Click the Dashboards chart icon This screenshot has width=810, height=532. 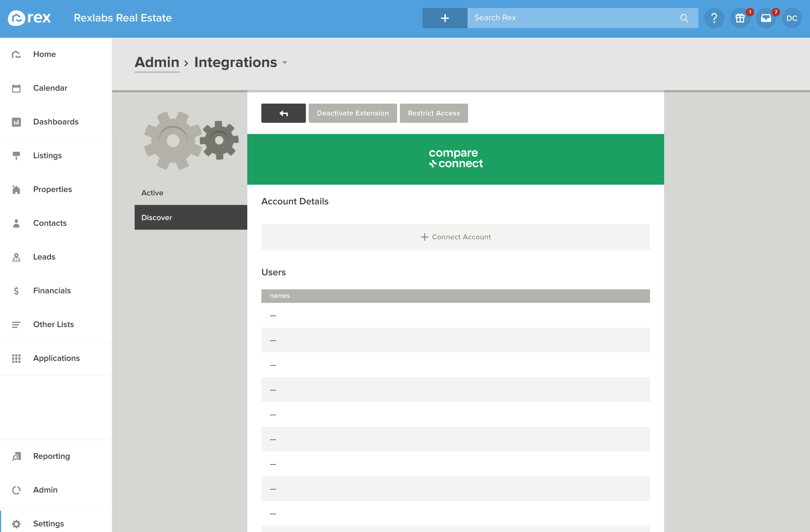pyautogui.click(x=16, y=122)
